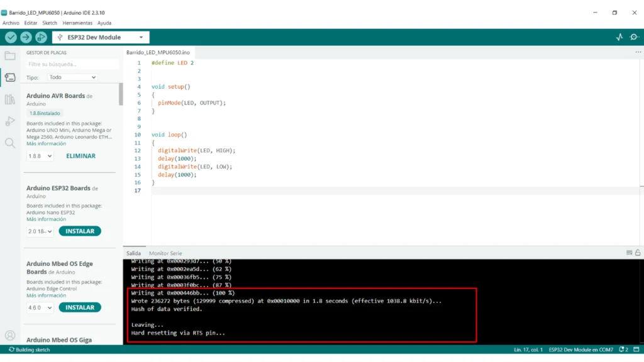Click the Arduino ESP32 Boards title
This screenshot has width=644, height=362.
(x=58, y=188)
